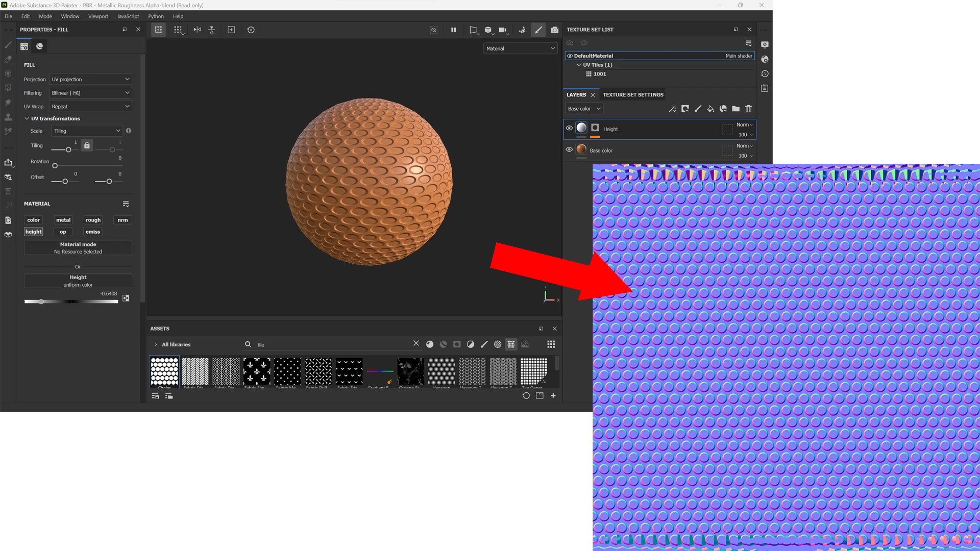Click the symmetry mirror icon in toolbar

pyautogui.click(x=198, y=30)
